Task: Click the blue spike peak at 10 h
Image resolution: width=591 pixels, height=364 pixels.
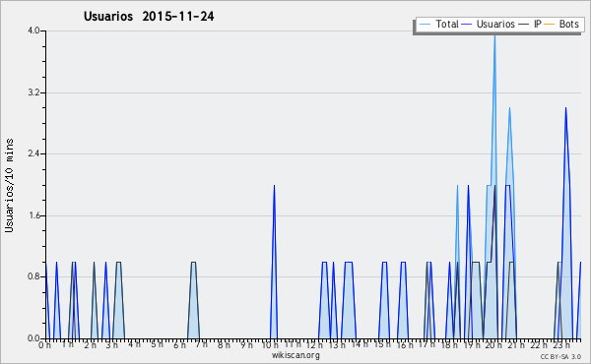Action: click(274, 186)
